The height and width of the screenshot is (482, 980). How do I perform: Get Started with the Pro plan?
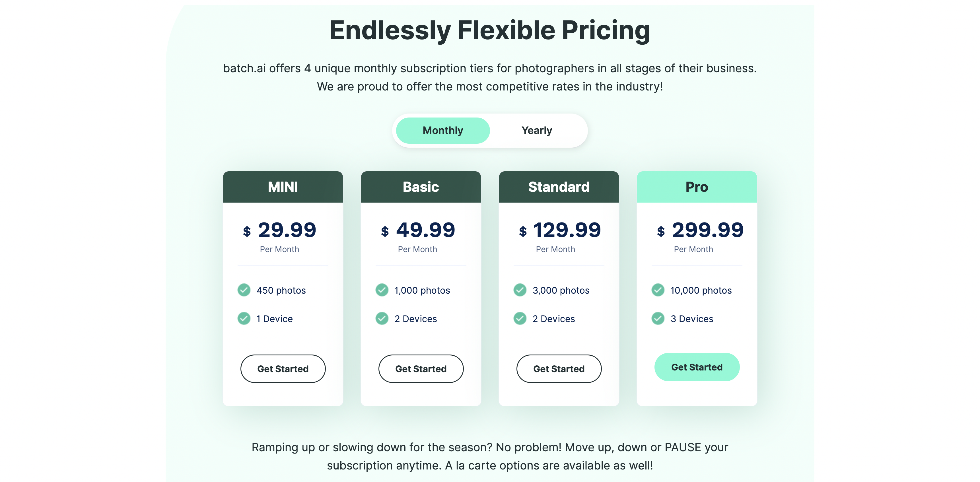tap(697, 367)
